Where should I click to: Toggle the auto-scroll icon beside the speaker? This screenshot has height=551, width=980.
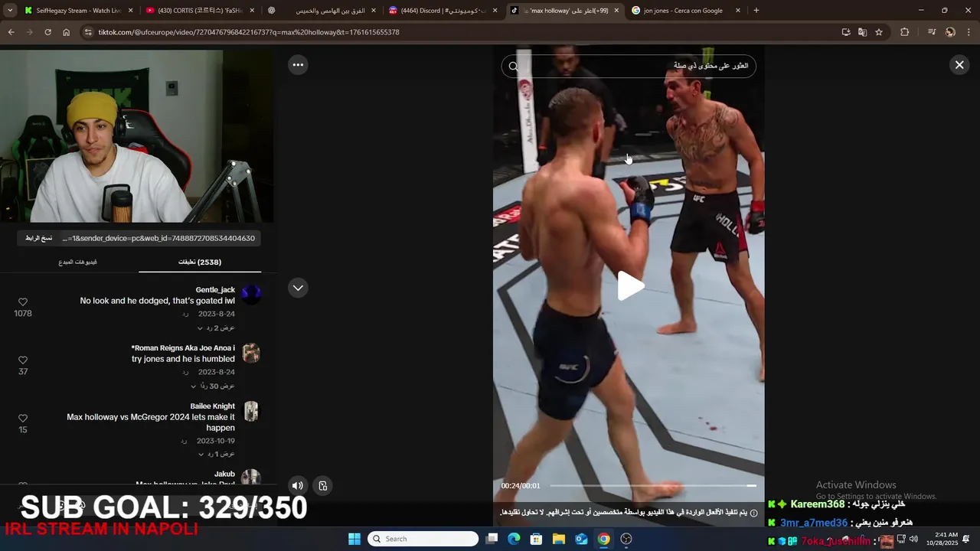[x=323, y=485]
